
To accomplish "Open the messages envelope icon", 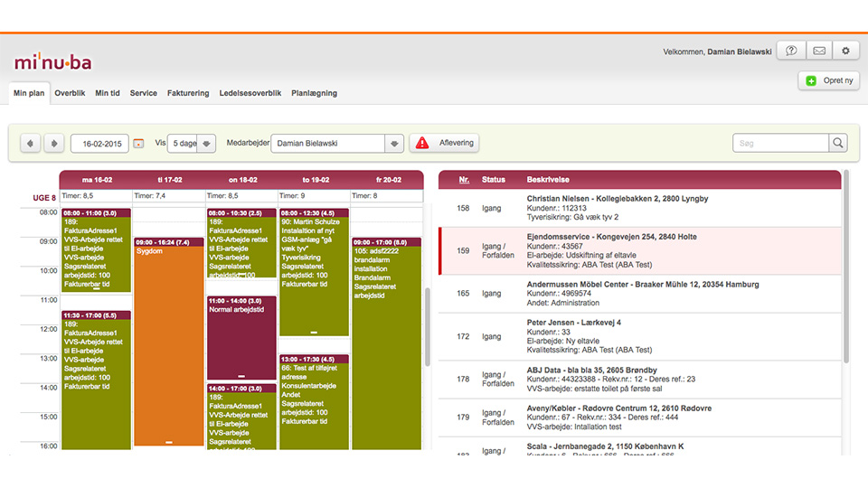I will pyautogui.click(x=819, y=51).
